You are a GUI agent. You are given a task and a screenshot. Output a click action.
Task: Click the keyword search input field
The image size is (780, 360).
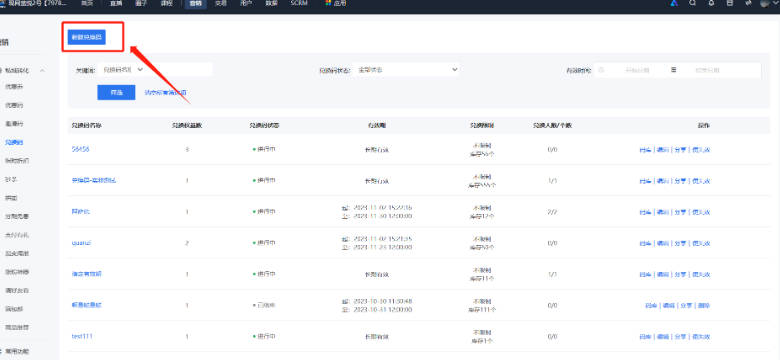179,70
